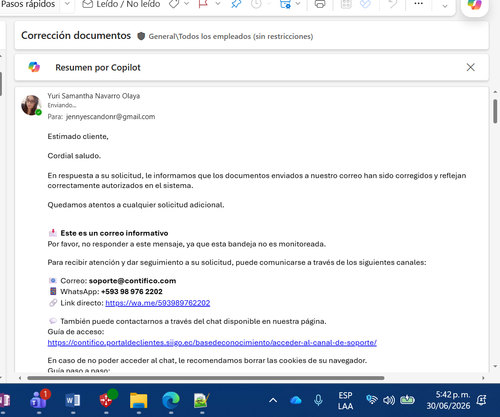Click the battery/charging tray icon

[407, 399]
